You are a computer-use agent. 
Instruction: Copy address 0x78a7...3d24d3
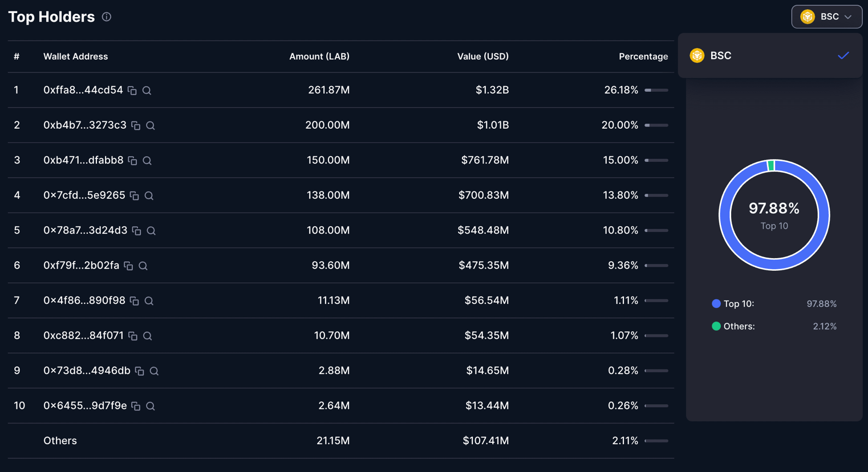136,231
